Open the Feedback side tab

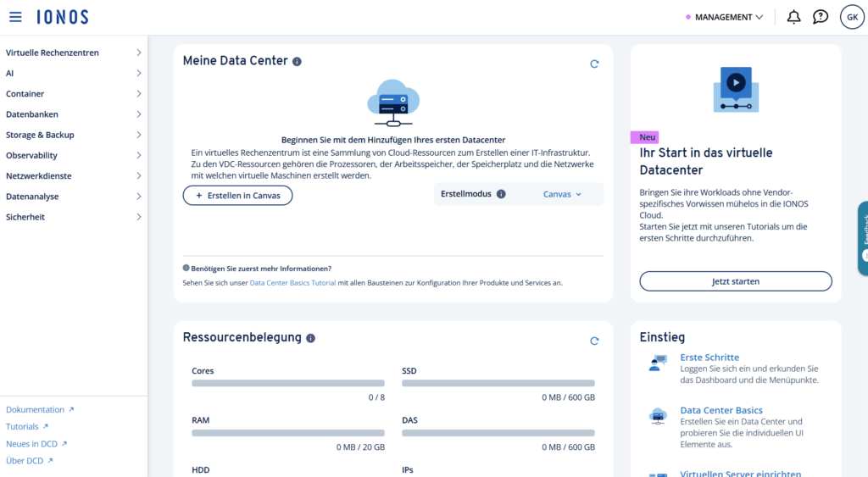(x=864, y=239)
